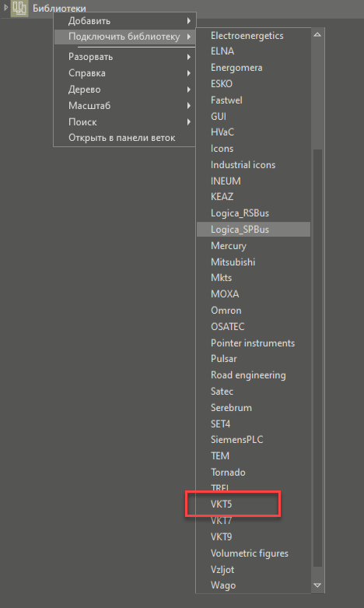Connect the SET4 library
364x608 pixels.
(254, 424)
